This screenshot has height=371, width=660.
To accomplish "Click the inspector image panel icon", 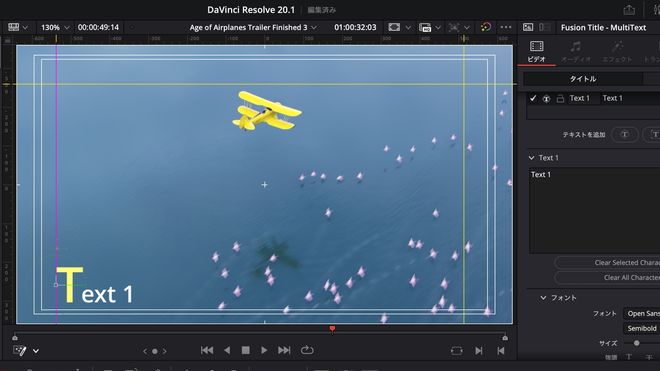I will pos(528,27).
